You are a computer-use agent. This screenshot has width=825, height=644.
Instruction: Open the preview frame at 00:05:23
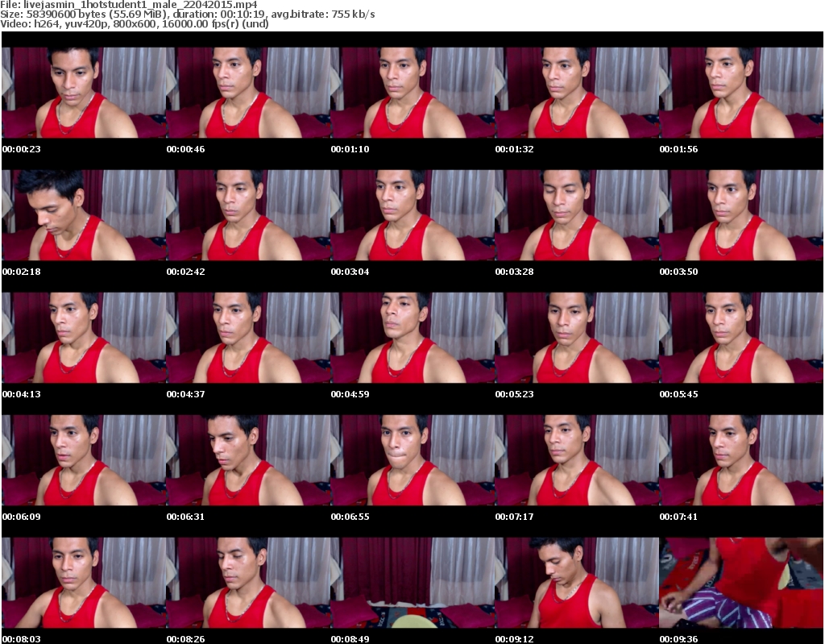point(577,338)
